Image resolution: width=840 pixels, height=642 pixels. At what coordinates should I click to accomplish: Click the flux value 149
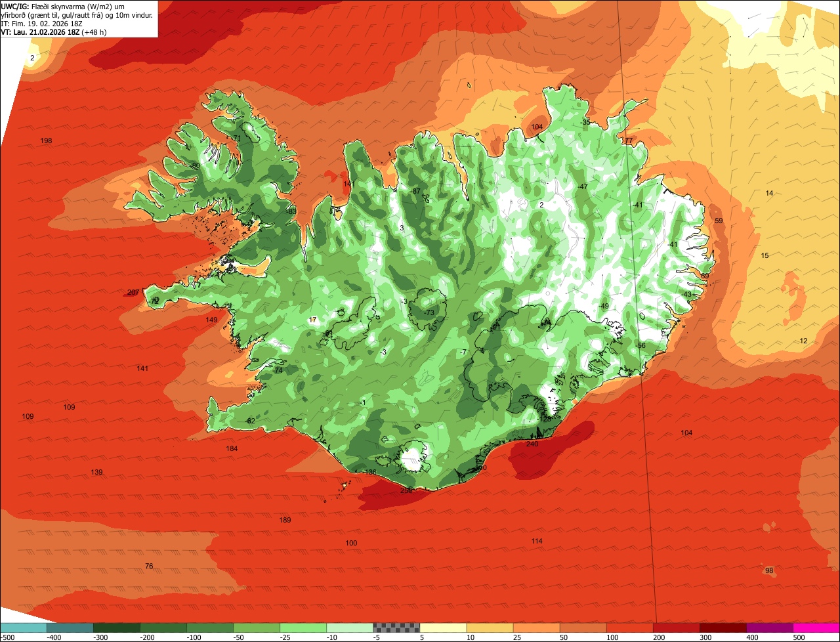tap(211, 320)
